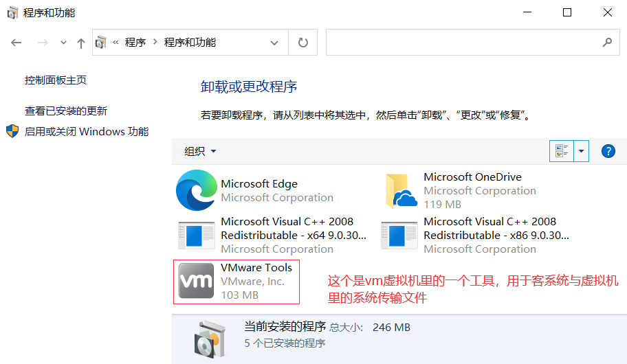Open 查看已安装的更新 link
This screenshot has height=364, width=627.
66,111
